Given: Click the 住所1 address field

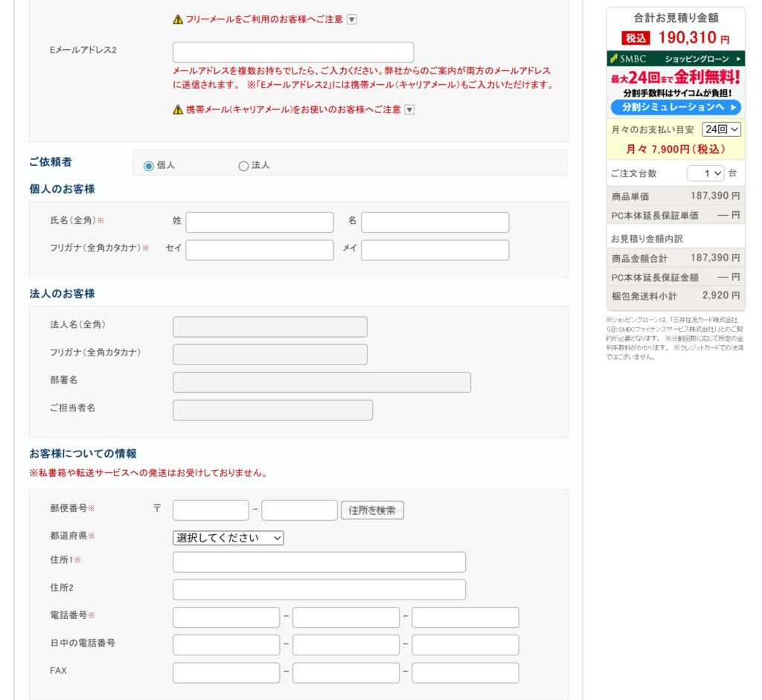Looking at the screenshot, I should click(x=319, y=562).
